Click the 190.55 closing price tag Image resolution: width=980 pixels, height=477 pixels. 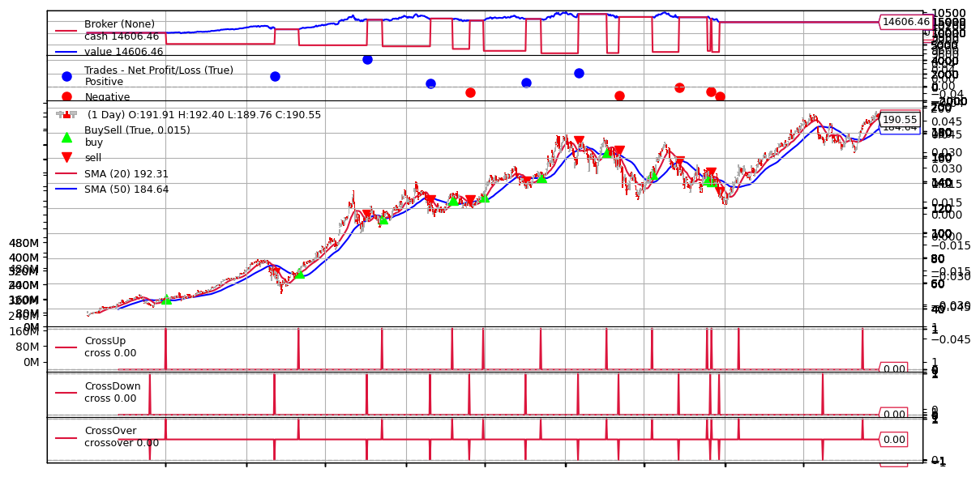tap(900, 119)
